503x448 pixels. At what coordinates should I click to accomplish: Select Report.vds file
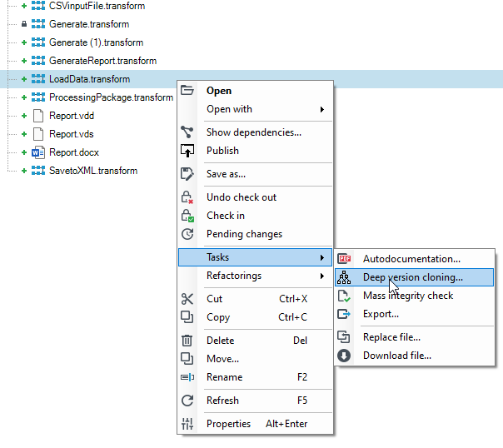[72, 134]
